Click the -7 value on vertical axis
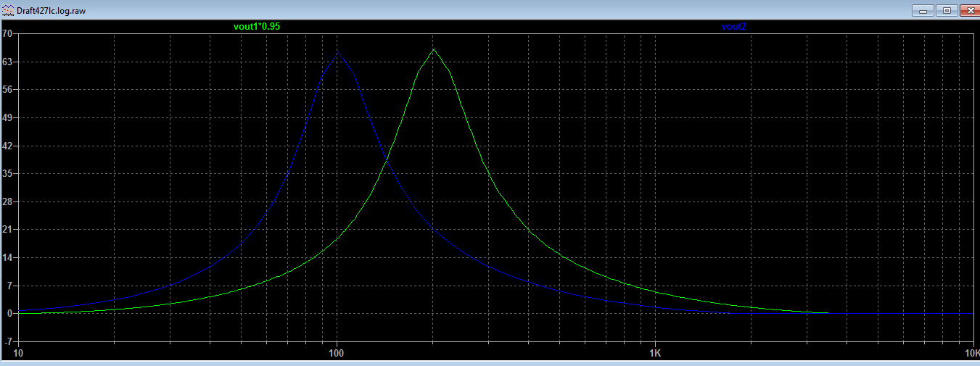This screenshot has width=980, height=366. (7, 341)
